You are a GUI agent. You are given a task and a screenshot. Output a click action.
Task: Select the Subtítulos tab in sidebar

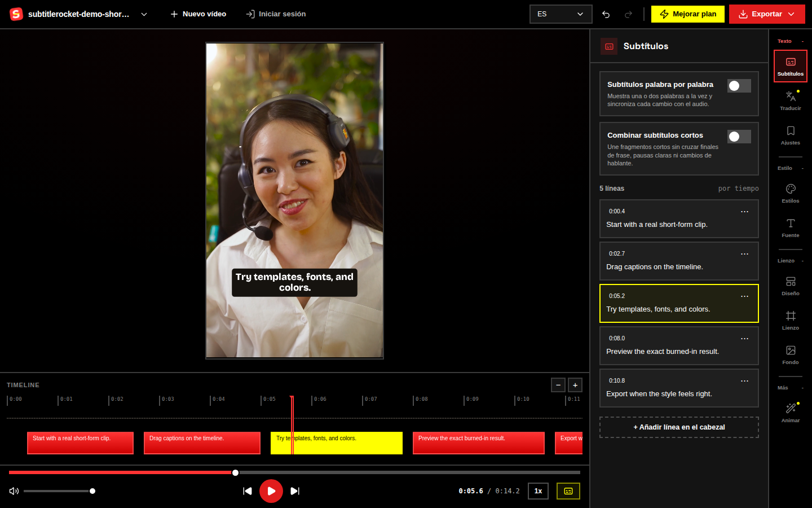[790, 66]
